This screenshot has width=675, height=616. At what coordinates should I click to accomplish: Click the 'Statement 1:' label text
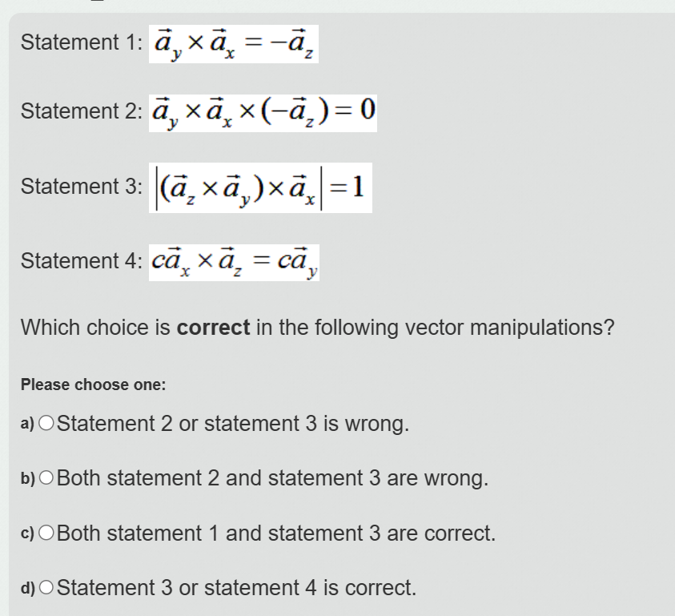80,42
